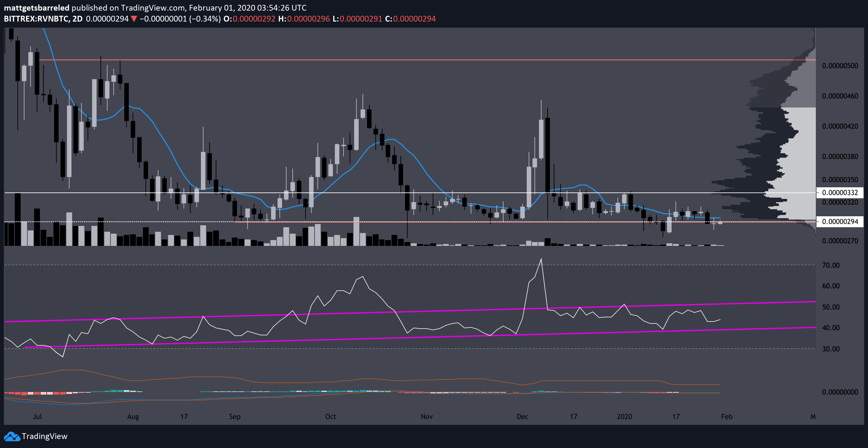Click the 60.00 RSI axis label

pos(831,286)
